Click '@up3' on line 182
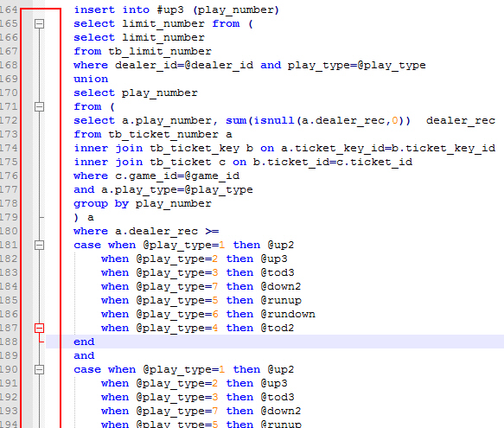504x428 pixels. point(274,259)
